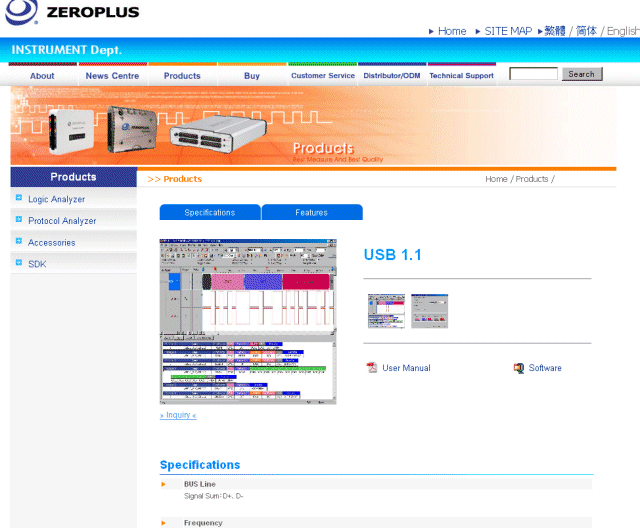Screen dimensions: 640x528
Task: Switch language to Traditional Chinese
Action: pos(555,31)
